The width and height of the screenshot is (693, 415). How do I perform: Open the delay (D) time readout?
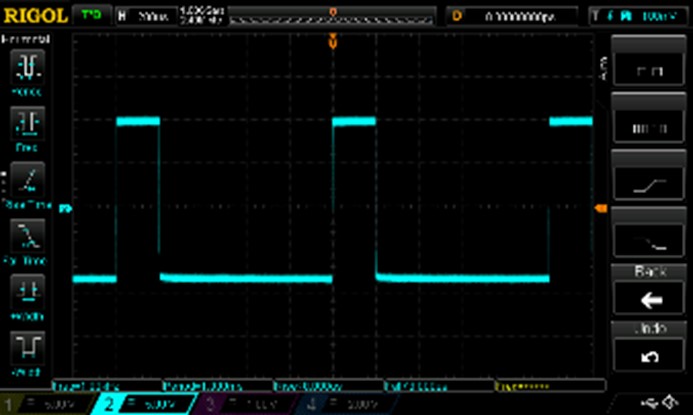pos(513,16)
